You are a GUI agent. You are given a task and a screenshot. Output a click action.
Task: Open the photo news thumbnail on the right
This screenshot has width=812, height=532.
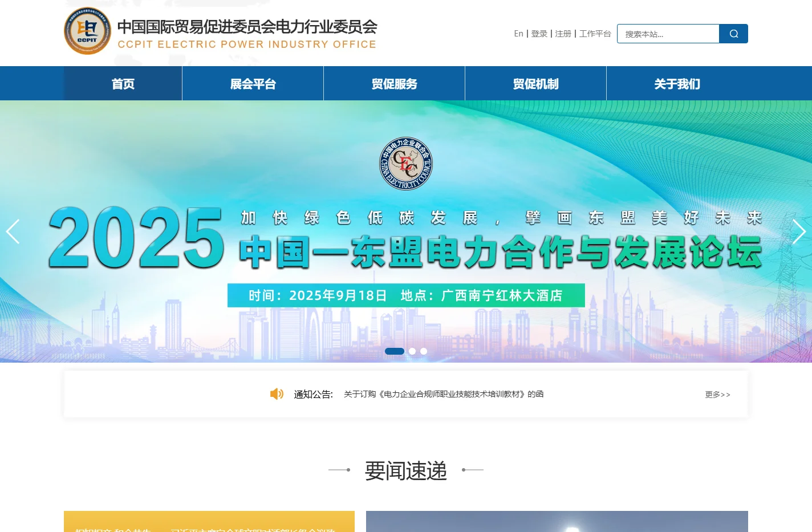point(557,521)
